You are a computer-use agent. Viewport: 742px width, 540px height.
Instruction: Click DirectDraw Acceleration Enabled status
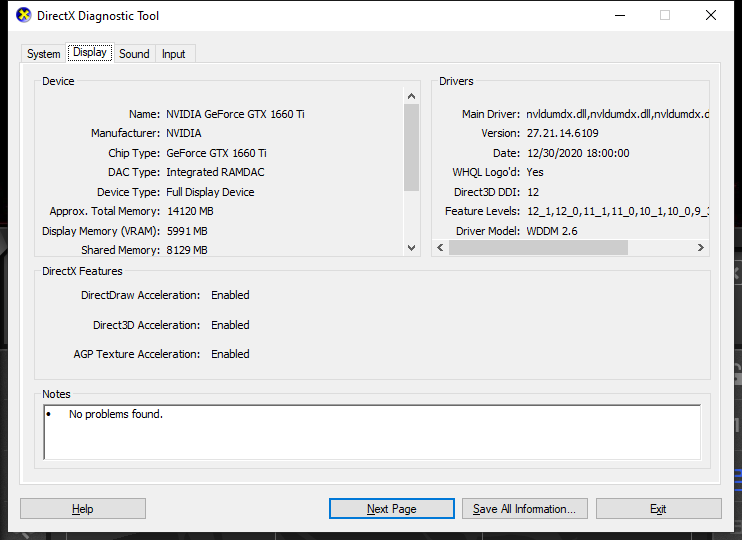[x=230, y=295]
